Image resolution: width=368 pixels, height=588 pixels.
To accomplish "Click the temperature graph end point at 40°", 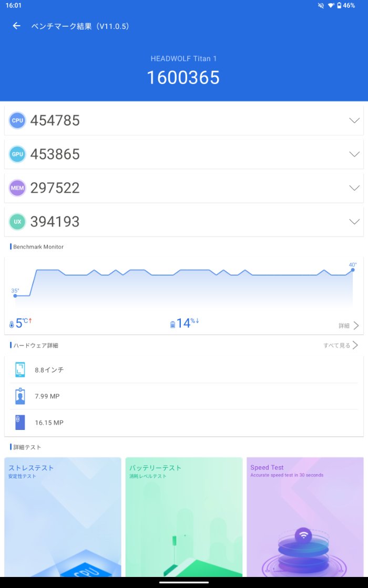I will 353,270.
